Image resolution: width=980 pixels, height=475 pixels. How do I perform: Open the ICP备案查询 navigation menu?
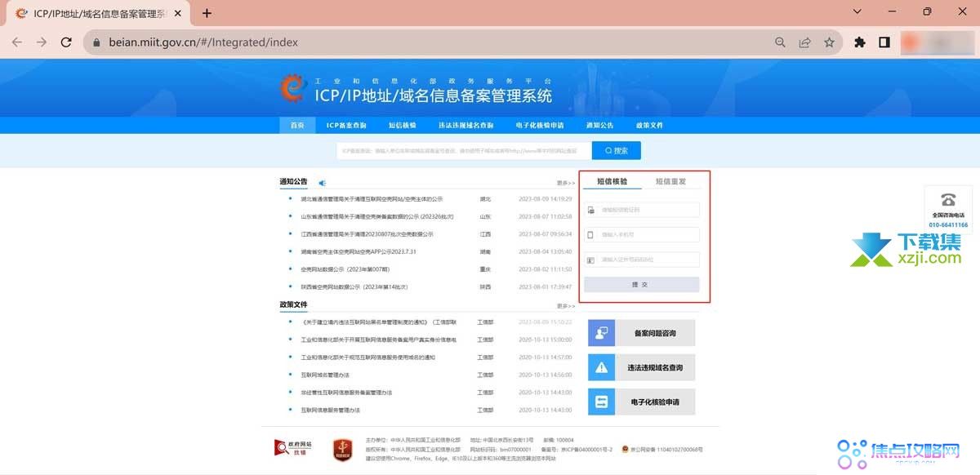coord(345,124)
